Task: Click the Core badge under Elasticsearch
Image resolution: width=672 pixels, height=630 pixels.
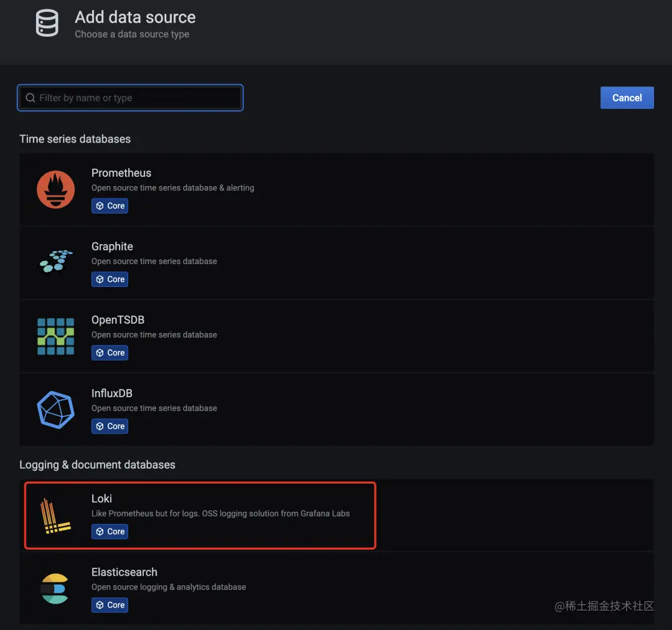Action: point(110,604)
